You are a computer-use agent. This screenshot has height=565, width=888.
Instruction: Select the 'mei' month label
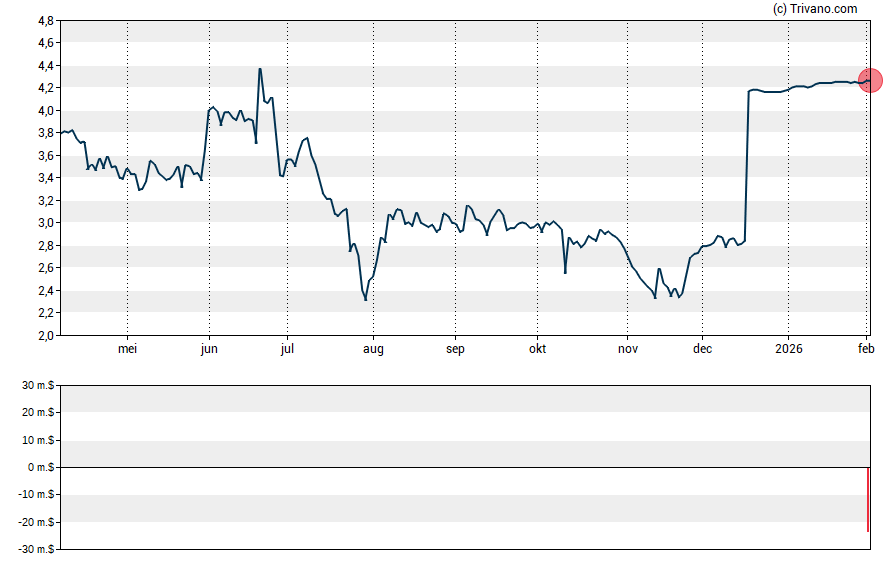click(127, 349)
